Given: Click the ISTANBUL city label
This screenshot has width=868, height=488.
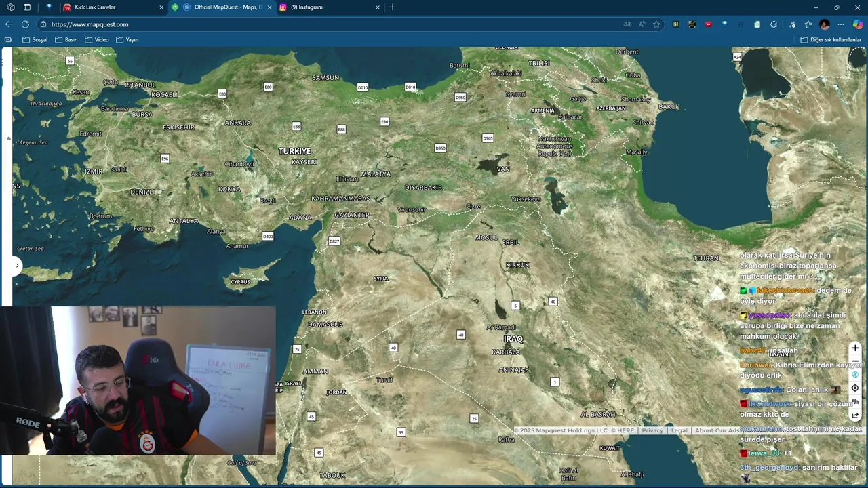Looking at the screenshot, I should point(140,85).
